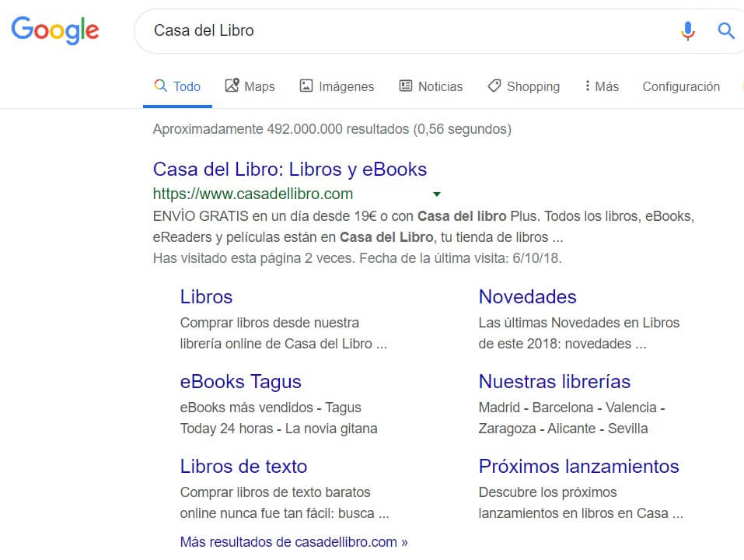Open the eBooks Tagus sitelink

(240, 382)
